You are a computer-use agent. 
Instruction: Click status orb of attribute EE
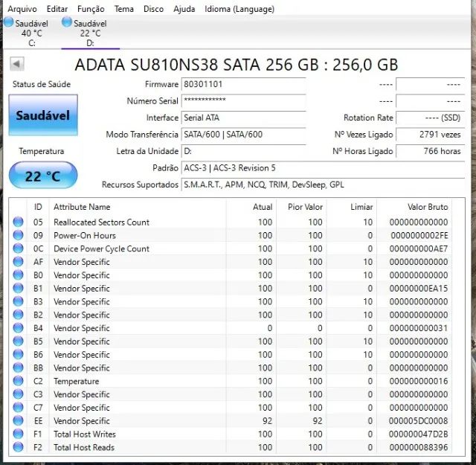(18, 420)
